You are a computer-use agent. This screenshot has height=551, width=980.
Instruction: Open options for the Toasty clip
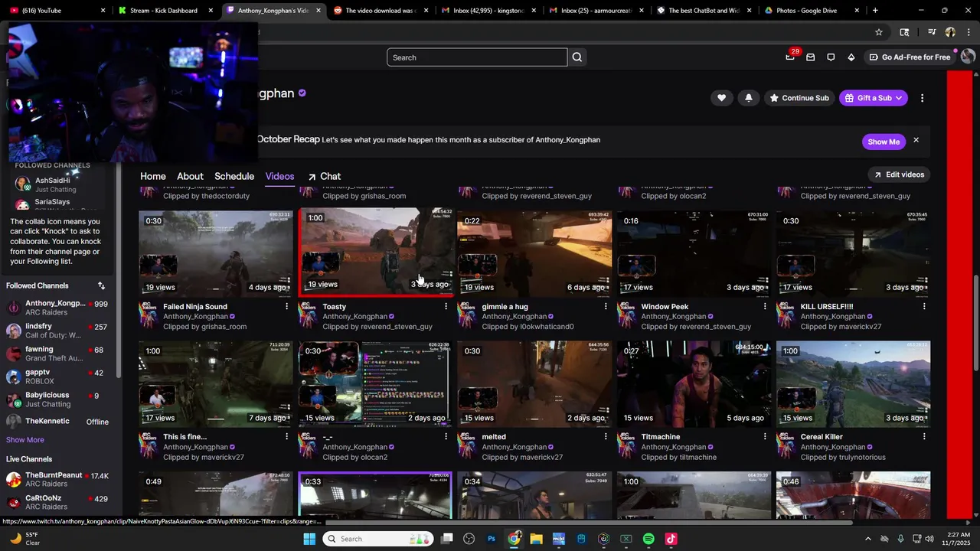click(x=446, y=306)
